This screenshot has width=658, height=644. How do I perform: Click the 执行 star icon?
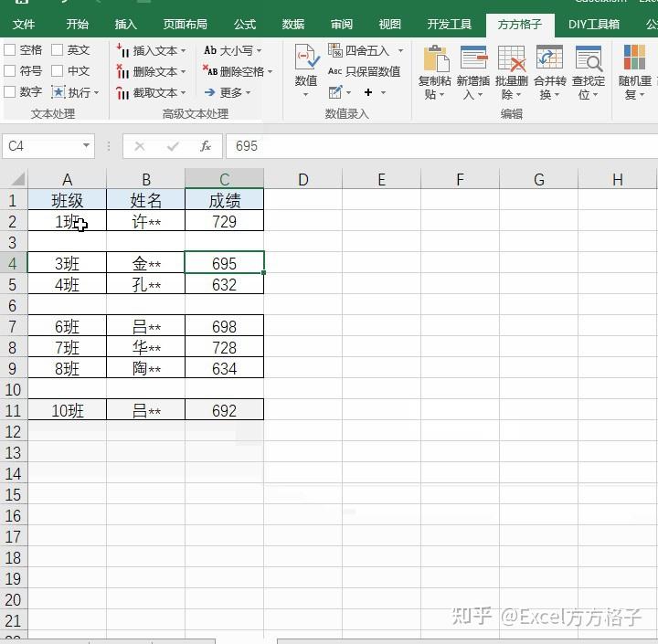(x=58, y=92)
